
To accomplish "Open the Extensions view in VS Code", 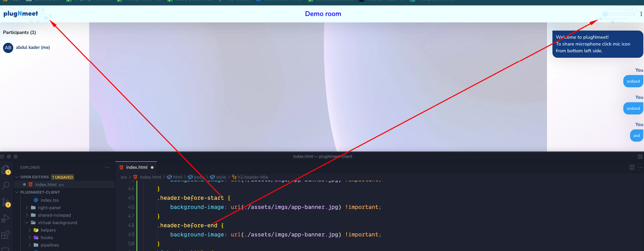I will point(5,235).
